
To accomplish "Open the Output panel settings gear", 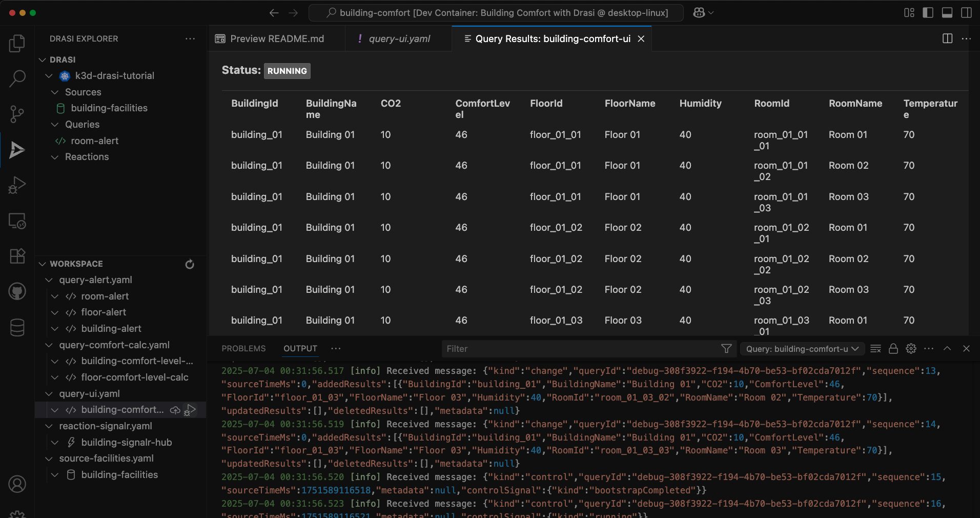I will coord(911,349).
